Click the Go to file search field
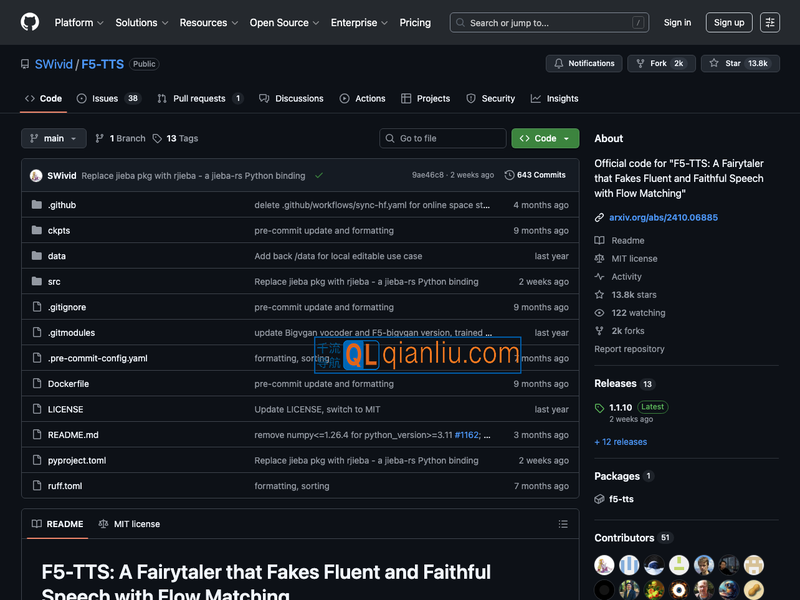The height and width of the screenshot is (600, 800). pyautogui.click(x=443, y=138)
